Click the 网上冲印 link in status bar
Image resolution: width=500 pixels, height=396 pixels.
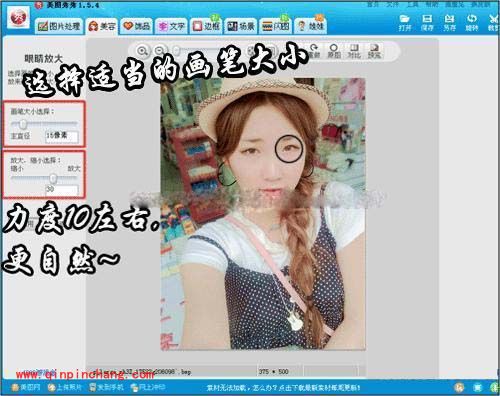(148, 388)
